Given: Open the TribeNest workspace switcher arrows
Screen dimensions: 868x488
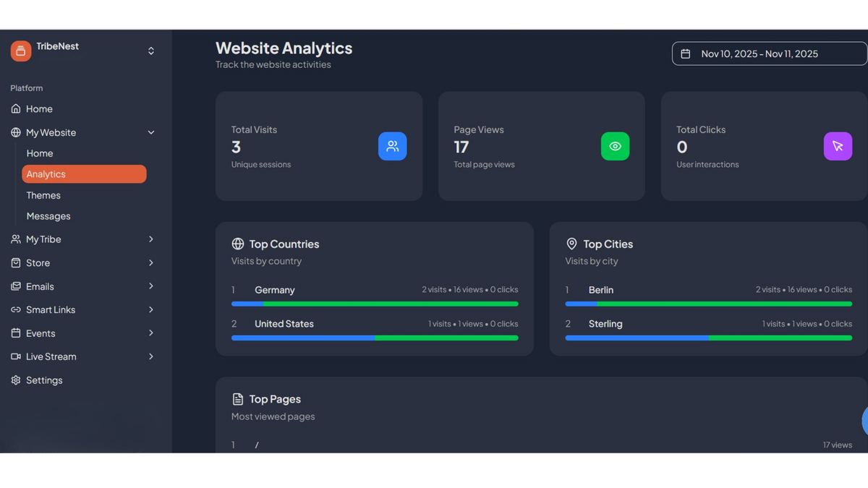Looking at the screenshot, I should coord(151,51).
